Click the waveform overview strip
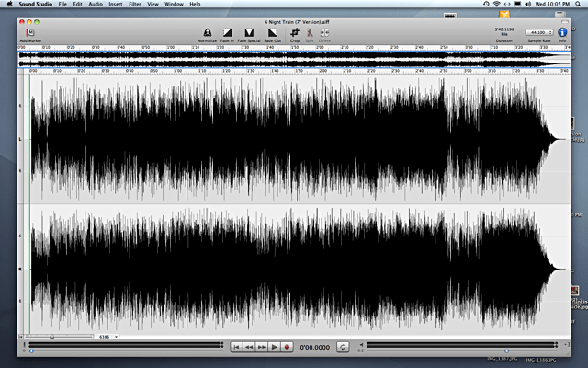Image resolution: width=588 pixels, height=368 pixels. 294,59
